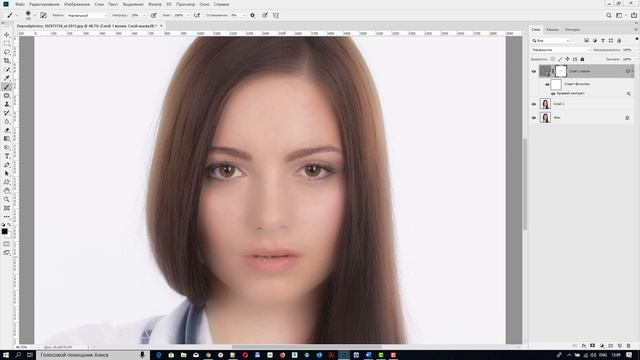Open the brush mode dropdown

click(x=88, y=15)
